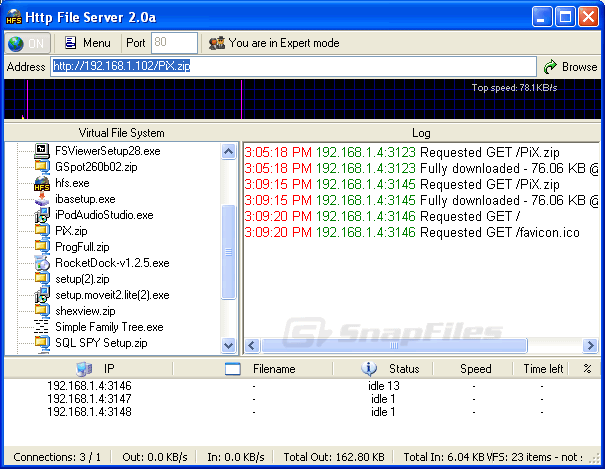
Task: Click the log horizontal scrollbar thumb
Action: click(x=394, y=345)
